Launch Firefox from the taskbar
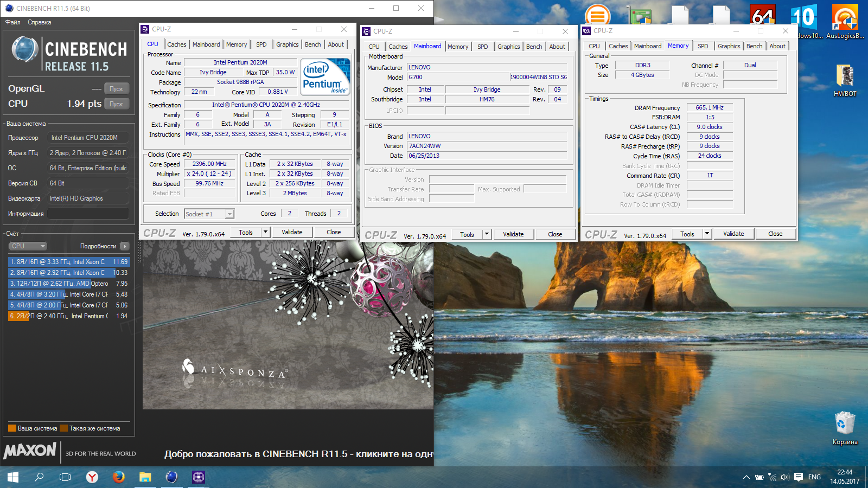This screenshot has width=868, height=488. coord(118,477)
